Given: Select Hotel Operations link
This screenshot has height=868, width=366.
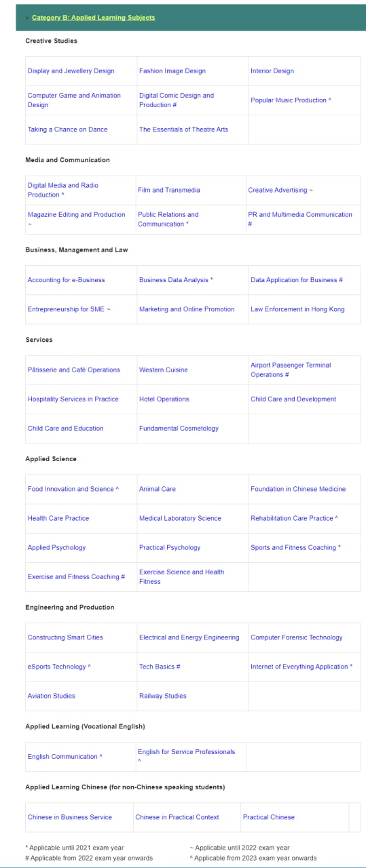Looking at the screenshot, I should pyautogui.click(x=164, y=399).
